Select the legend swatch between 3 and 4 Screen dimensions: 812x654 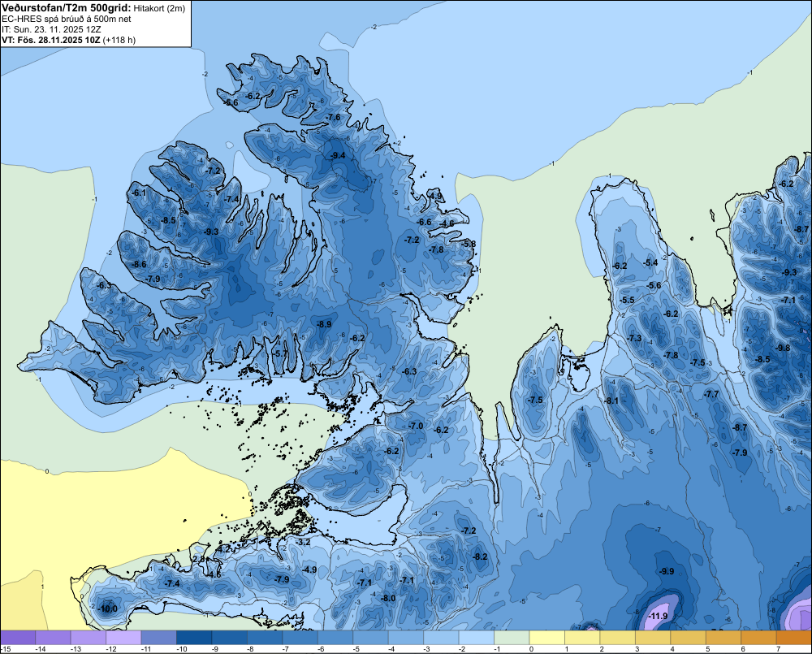click(x=653, y=638)
